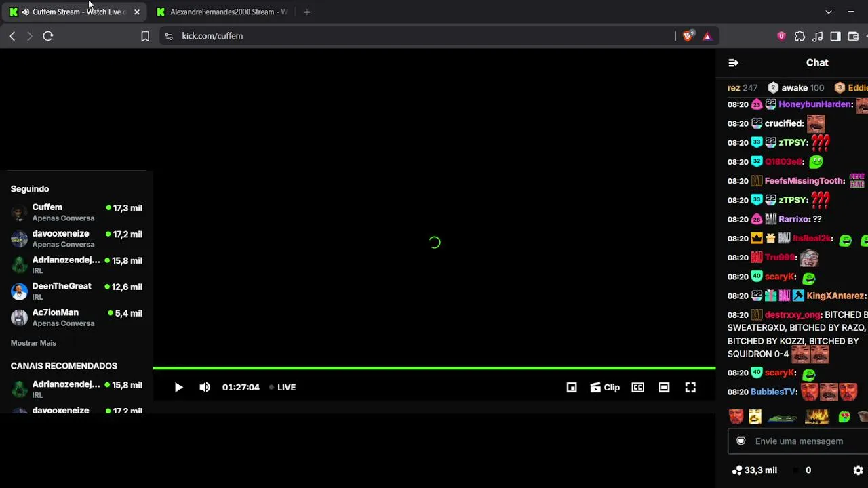The width and height of the screenshot is (868, 488).
Task: Go forward in browser history
Action: click(29, 36)
